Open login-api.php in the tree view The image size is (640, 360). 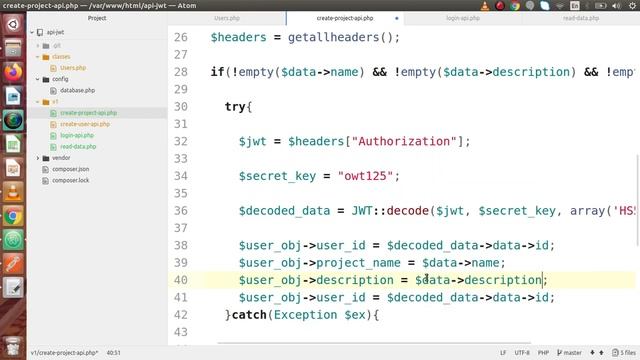coord(77,135)
